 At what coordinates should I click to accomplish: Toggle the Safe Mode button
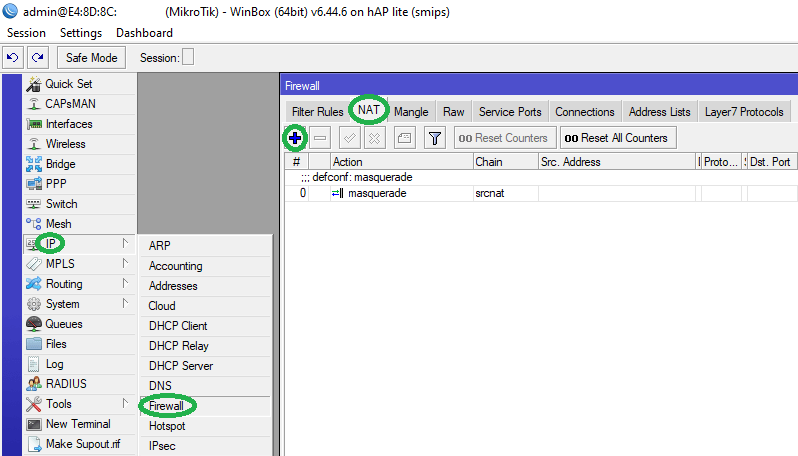click(92, 58)
